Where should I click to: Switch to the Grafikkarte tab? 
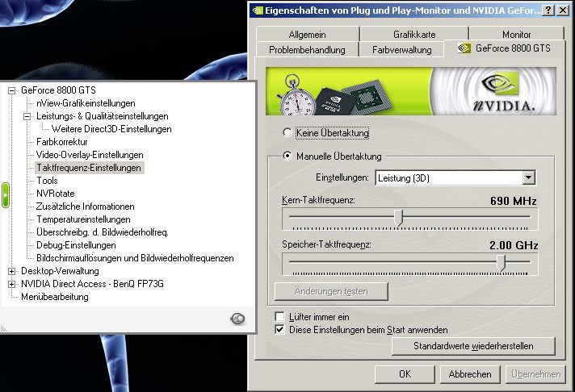pyautogui.click(x=414, y=35)
